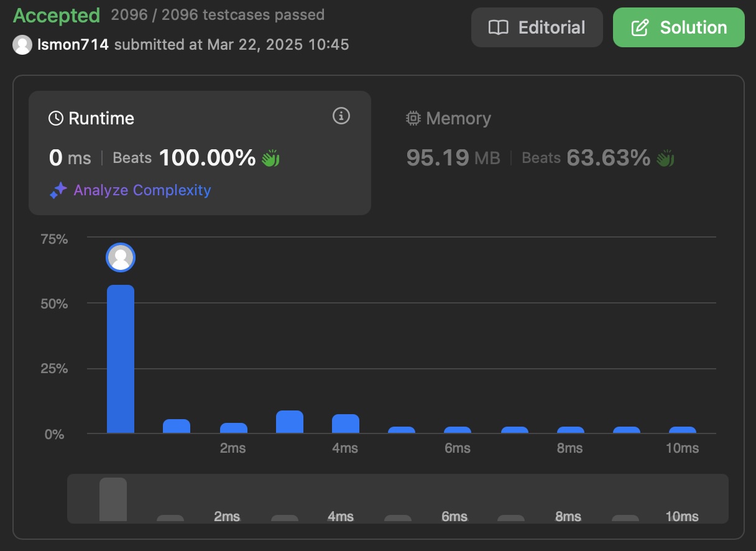Click the avatar icon next to lsmon714

pos(22,44)
